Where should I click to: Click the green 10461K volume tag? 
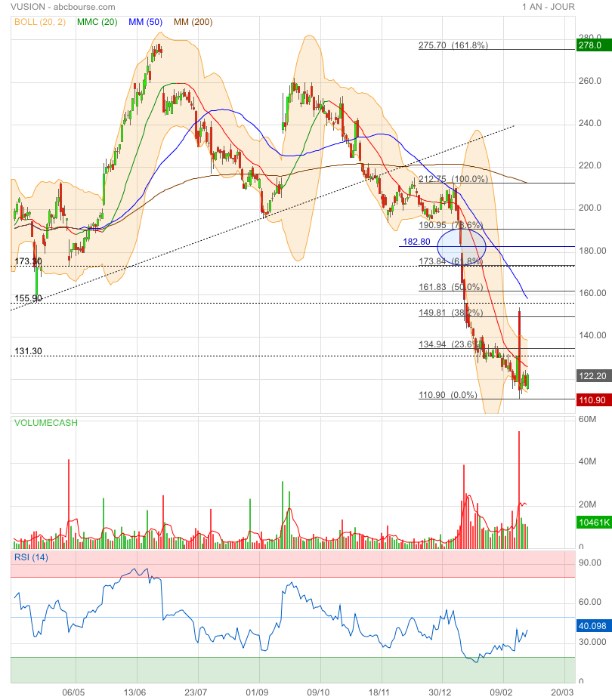click(590, 523)
